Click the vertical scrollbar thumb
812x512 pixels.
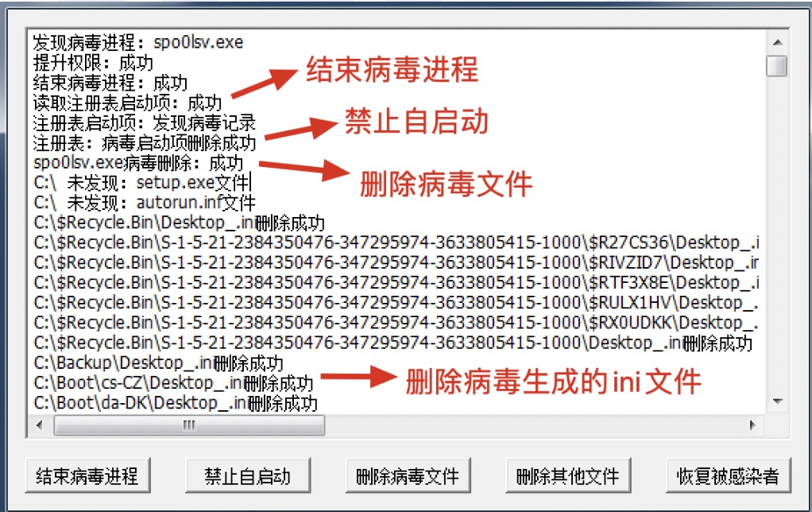tap(777, 66)
